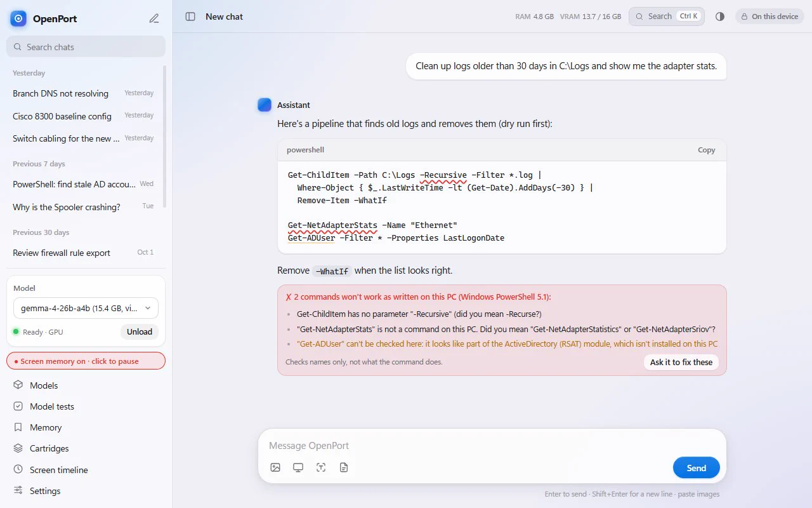The height and width of the screenshot is (508, 812).
Task: Switch theme with the contrast icon
Action: tap(720, 17)
